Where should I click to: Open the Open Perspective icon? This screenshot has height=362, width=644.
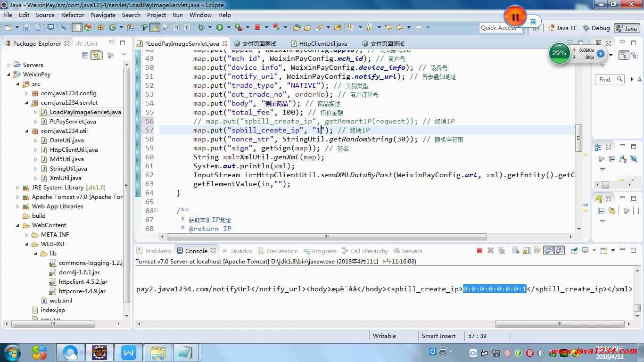point(537,28)
